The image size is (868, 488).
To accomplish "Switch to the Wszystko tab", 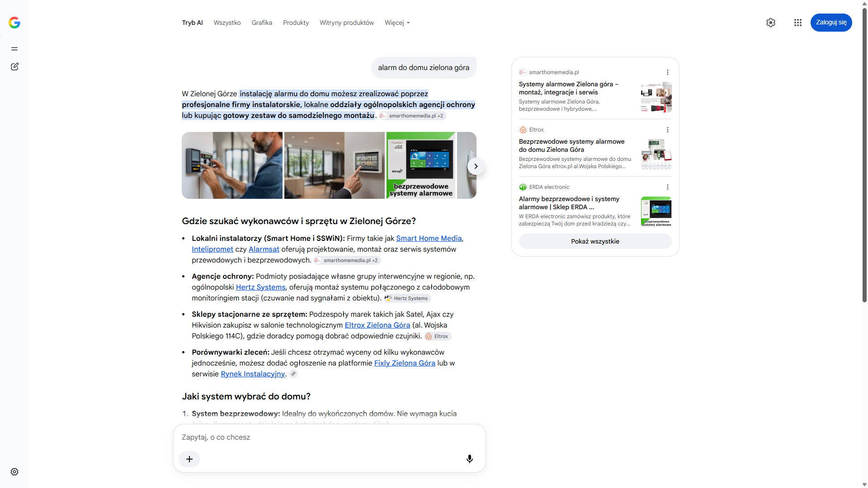I will tap(227, 23).
